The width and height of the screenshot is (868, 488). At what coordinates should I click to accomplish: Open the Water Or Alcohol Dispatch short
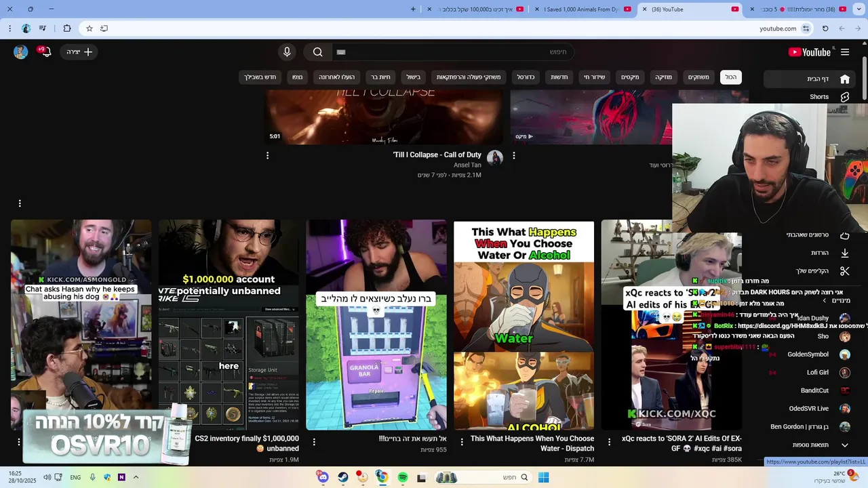[524, 325]
